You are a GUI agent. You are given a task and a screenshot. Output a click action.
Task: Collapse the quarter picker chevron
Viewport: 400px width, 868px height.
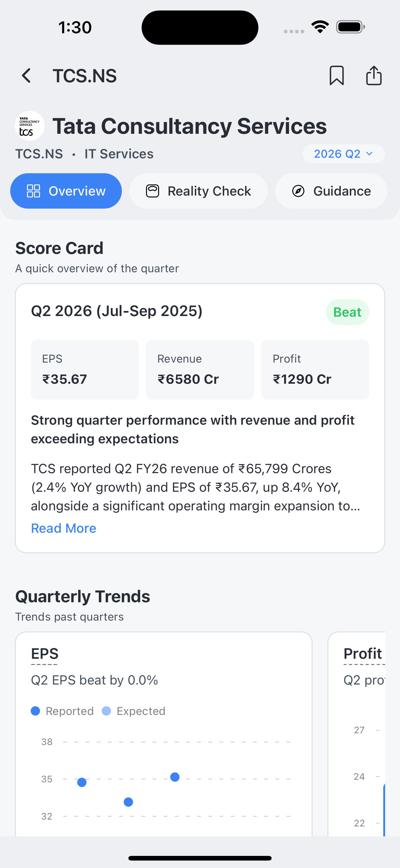tap(369, 154)
